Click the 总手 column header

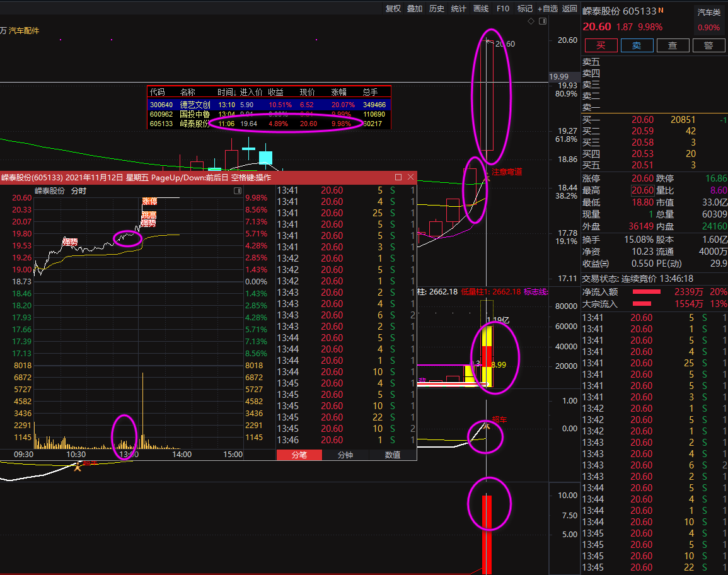click(x=371, y=92)
